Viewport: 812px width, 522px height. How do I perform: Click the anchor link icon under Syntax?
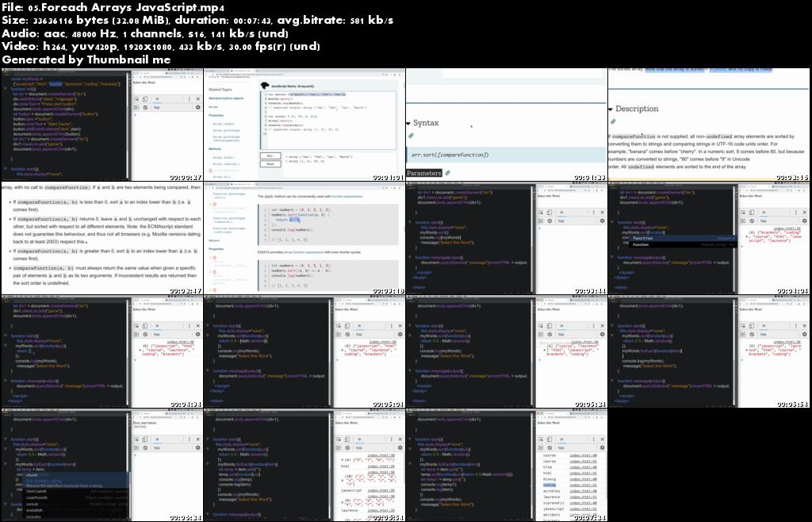(x=411, y=136)
